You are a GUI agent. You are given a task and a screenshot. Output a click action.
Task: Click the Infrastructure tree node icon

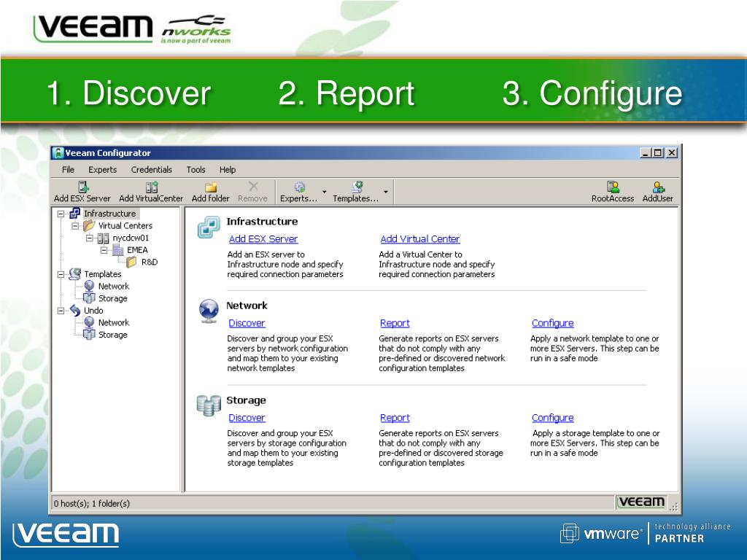75,214
